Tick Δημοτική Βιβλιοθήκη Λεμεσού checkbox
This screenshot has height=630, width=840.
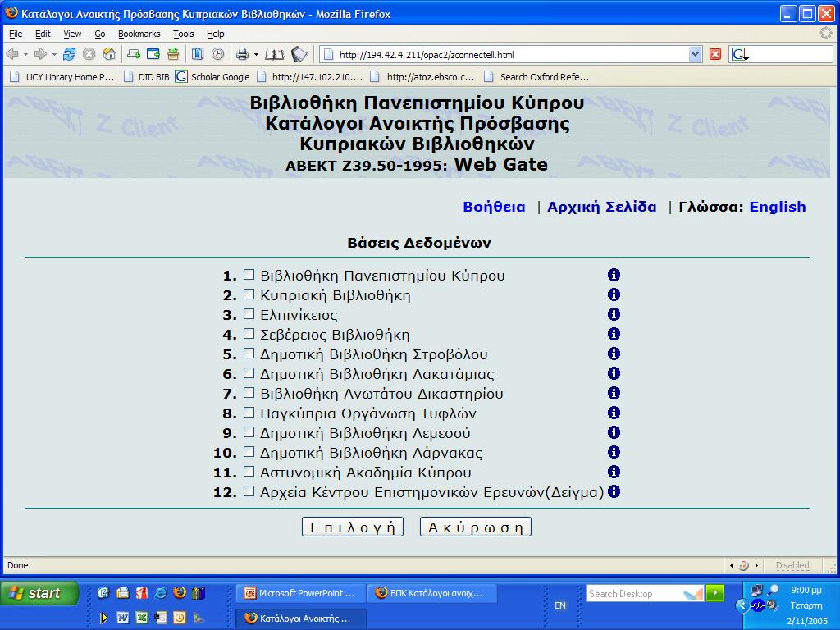click(x=249, y=431)
